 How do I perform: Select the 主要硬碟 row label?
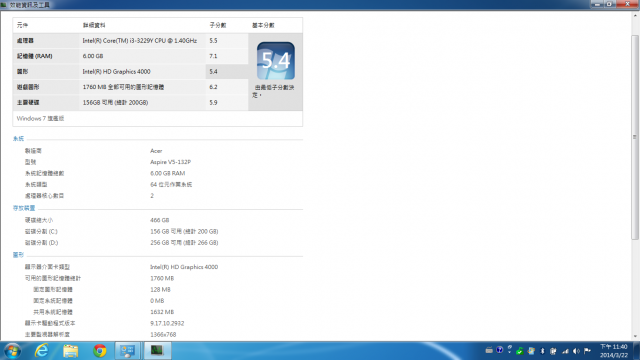tap(28, 103)
